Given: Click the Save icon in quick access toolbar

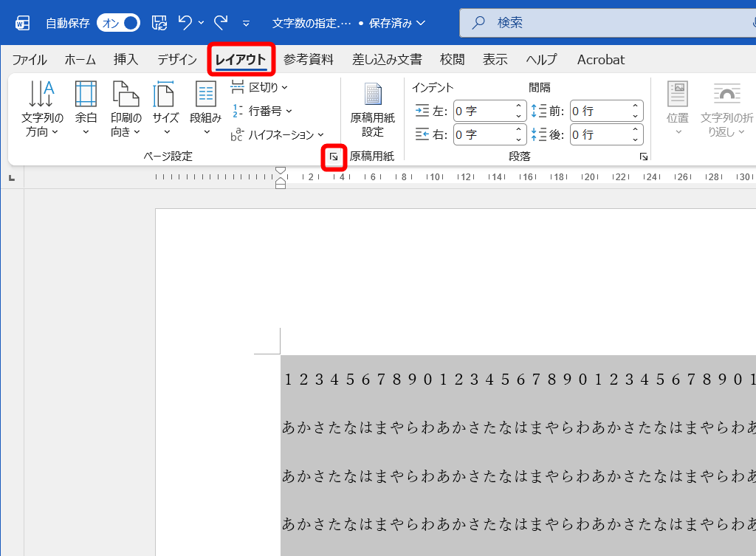Looking at the screenshot, I should tap(159, 23).
